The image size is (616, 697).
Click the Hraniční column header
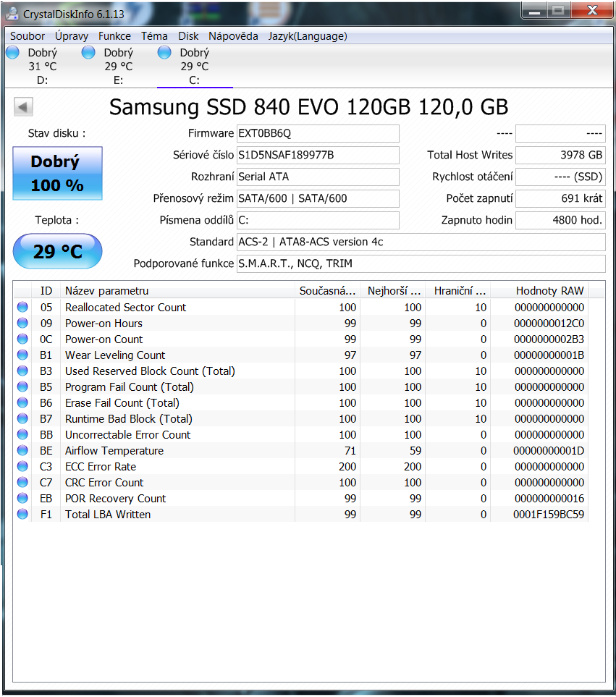(x=458, y=291)
